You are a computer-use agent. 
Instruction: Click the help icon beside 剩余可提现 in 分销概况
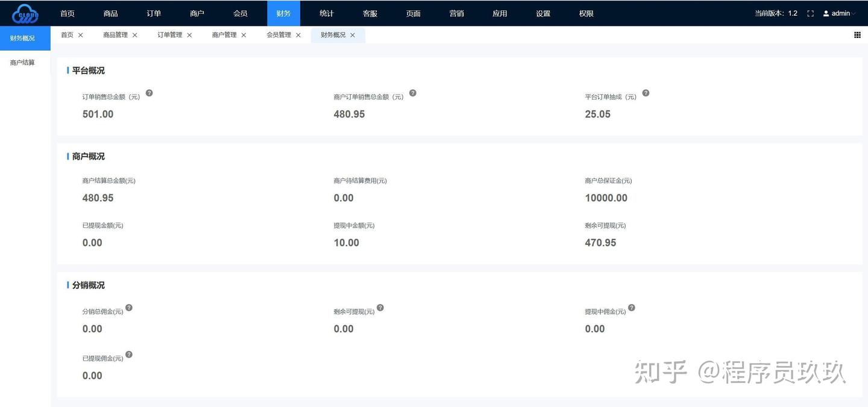tap(380, 308)
